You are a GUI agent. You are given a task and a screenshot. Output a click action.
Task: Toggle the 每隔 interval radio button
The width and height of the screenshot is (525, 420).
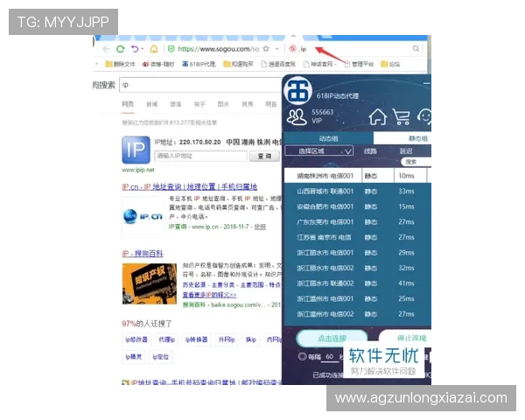pos(303,356)
